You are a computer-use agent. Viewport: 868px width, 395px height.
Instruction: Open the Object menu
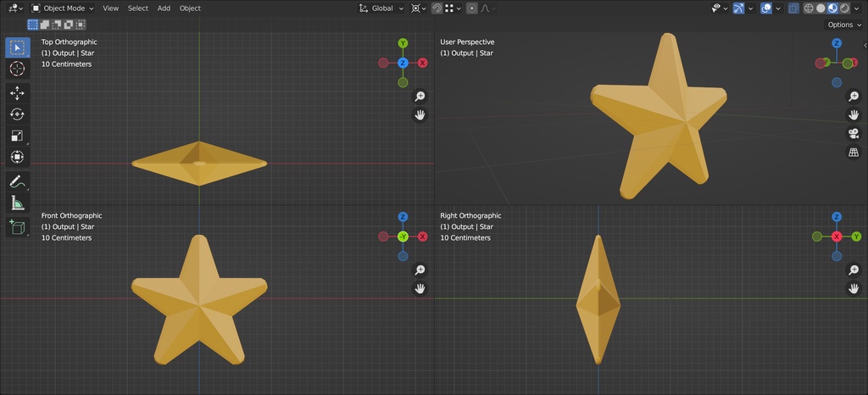pyautogui.click(x=190, y=8)
